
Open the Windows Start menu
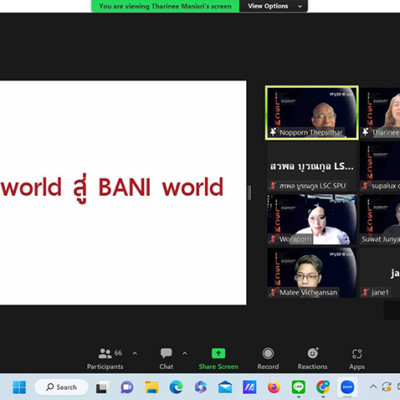pos(19,387)
